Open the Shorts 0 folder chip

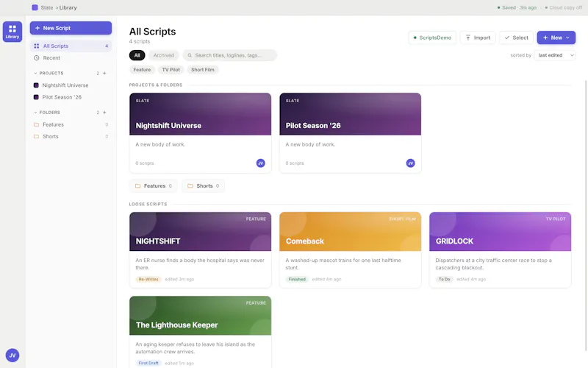204,186
